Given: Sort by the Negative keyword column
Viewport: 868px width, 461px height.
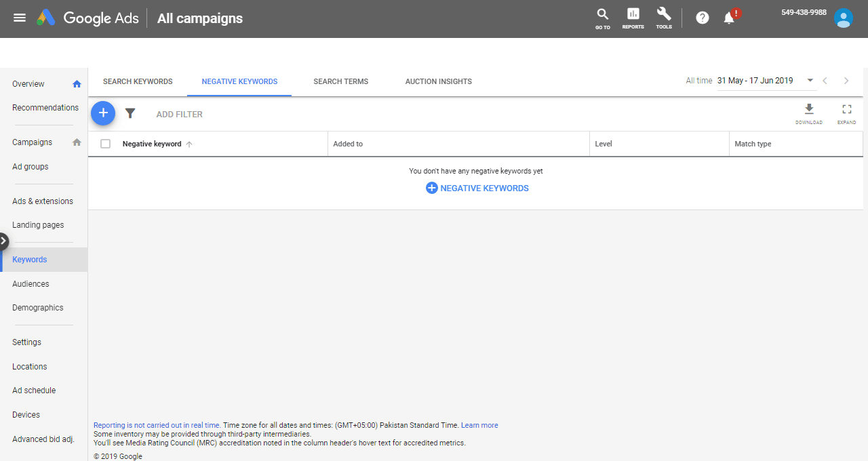Looking at the screenshot, I should click(x=152, y=144).
